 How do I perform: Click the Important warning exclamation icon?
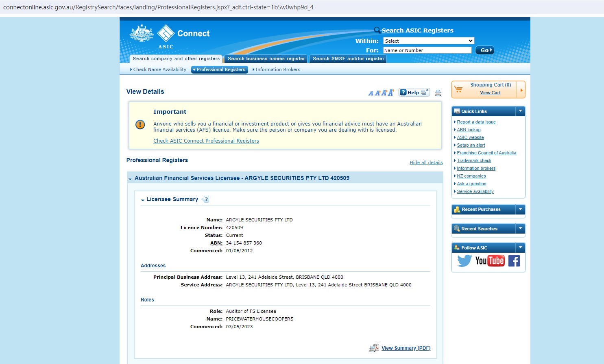tap(140, 125)
